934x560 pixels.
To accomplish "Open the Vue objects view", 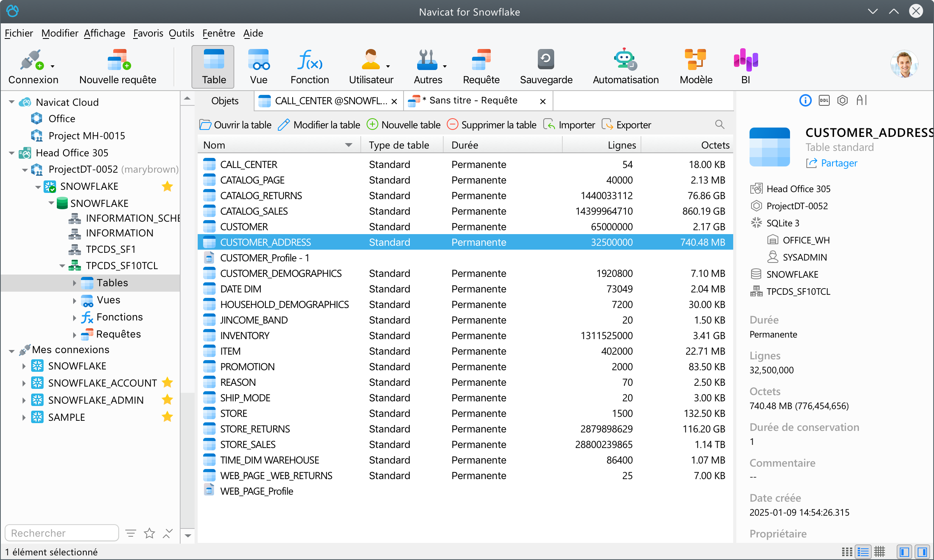I will 258,67.
